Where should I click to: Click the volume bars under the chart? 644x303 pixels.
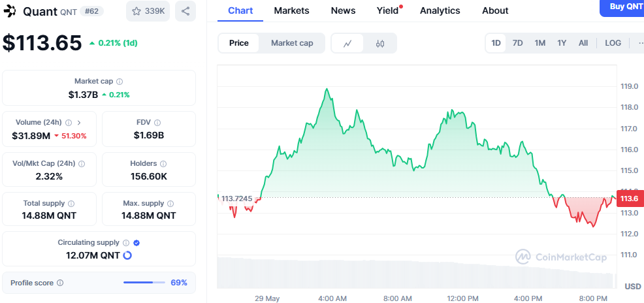coord(417,272)
